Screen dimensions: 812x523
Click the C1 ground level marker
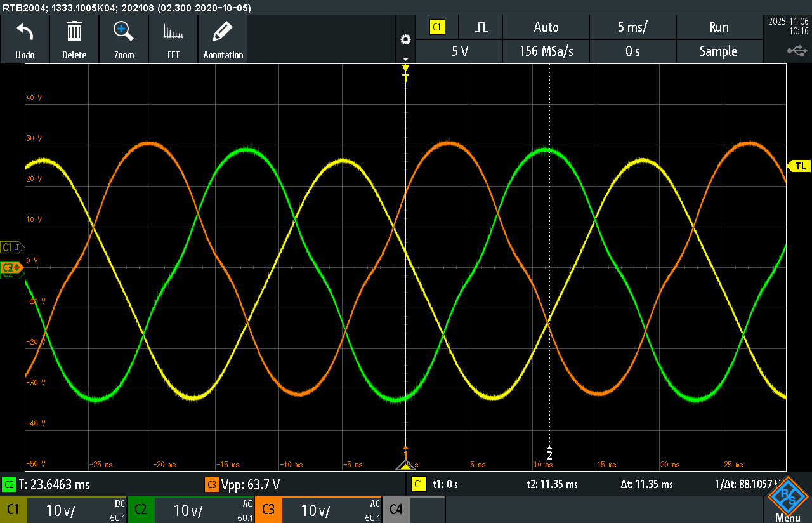coord(12,247)
